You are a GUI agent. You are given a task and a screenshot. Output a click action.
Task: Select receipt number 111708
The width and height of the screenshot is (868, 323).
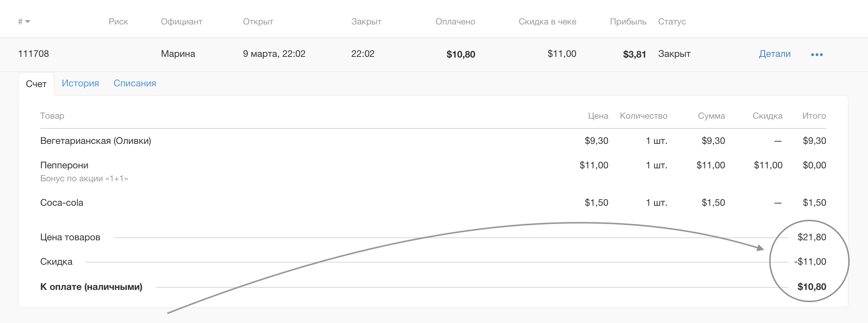[33, 54]
